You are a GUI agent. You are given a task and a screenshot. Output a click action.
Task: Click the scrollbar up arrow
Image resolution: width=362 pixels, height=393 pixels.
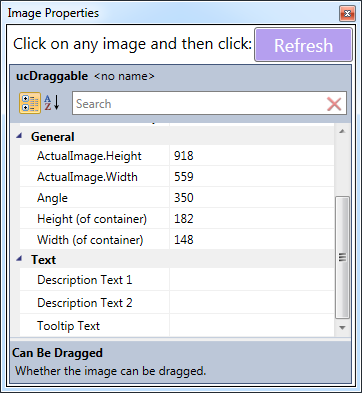coord(342,131)
